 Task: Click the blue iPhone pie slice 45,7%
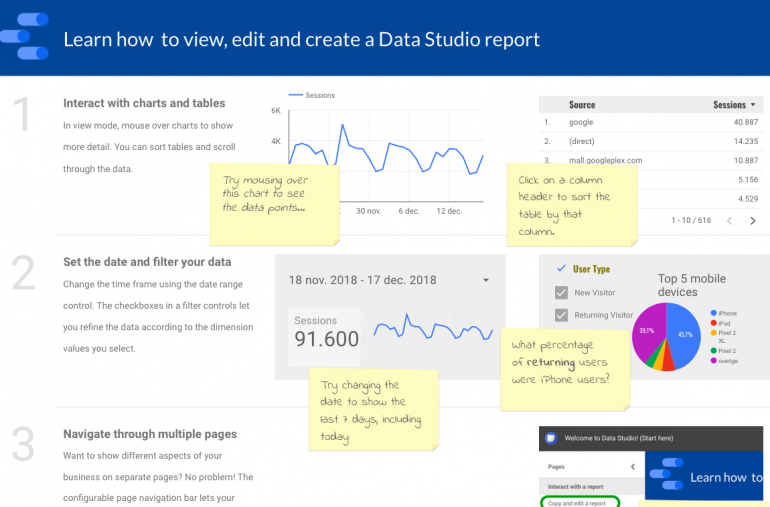685,335
